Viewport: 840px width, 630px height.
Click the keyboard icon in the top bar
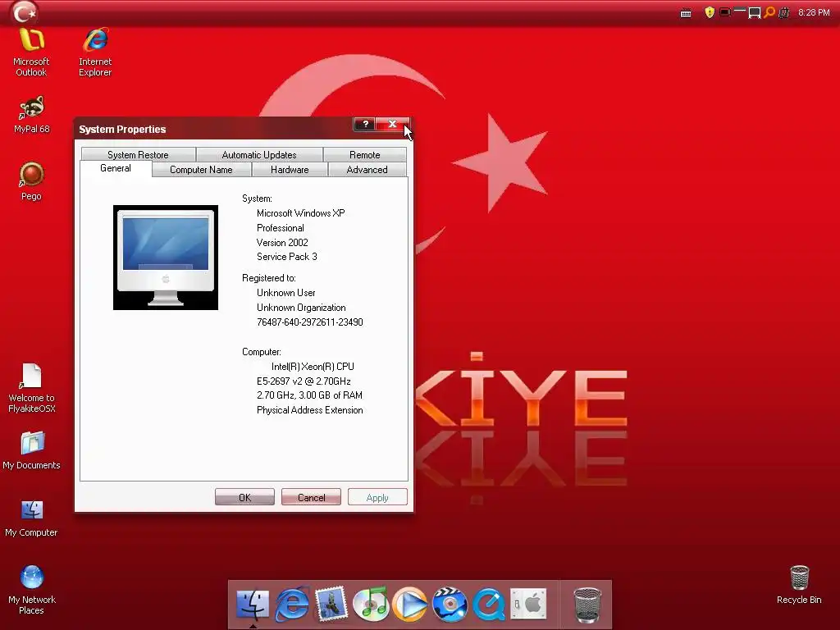(686, 13)
